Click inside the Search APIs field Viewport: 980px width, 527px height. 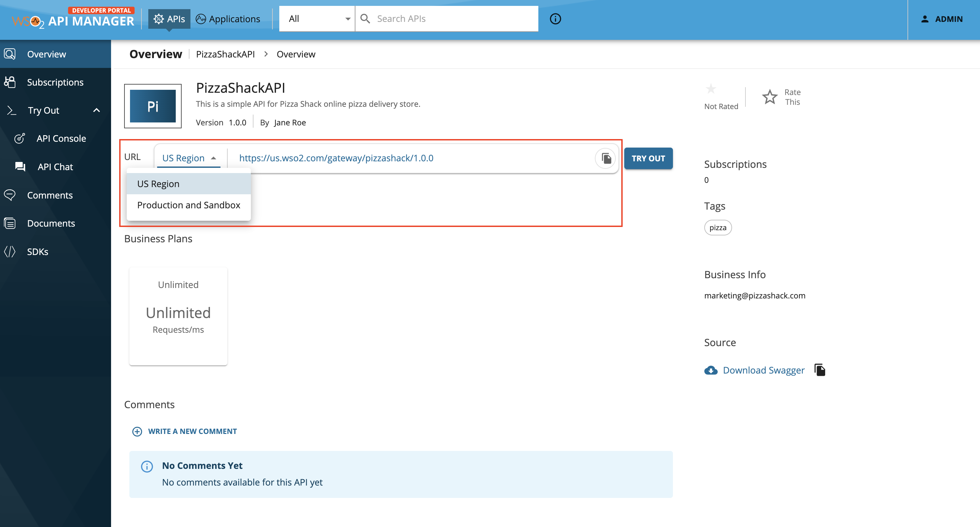coord(418,18)
